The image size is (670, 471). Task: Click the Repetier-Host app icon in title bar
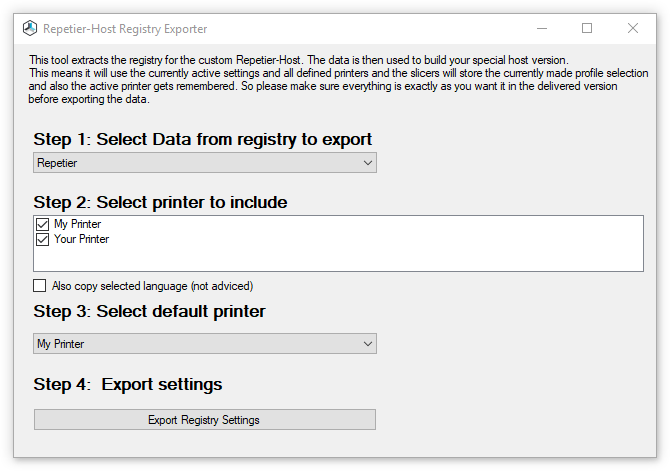point(30,29)
